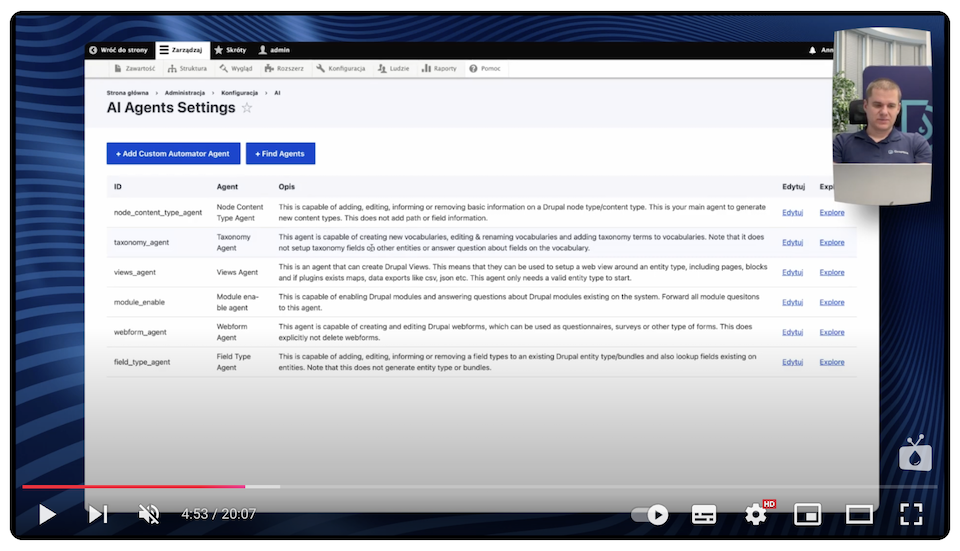Open video settings gear

coord(756,514)
